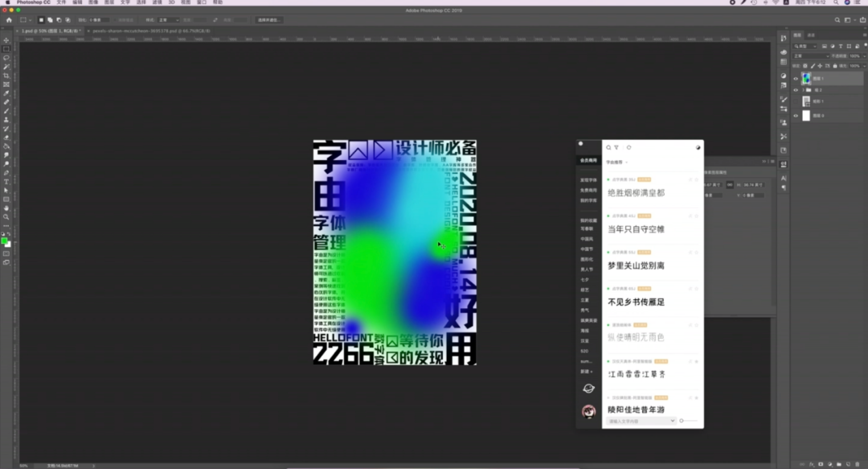868x469 pixels.
Task: Select the Hand tool
Action: (6, 208)
